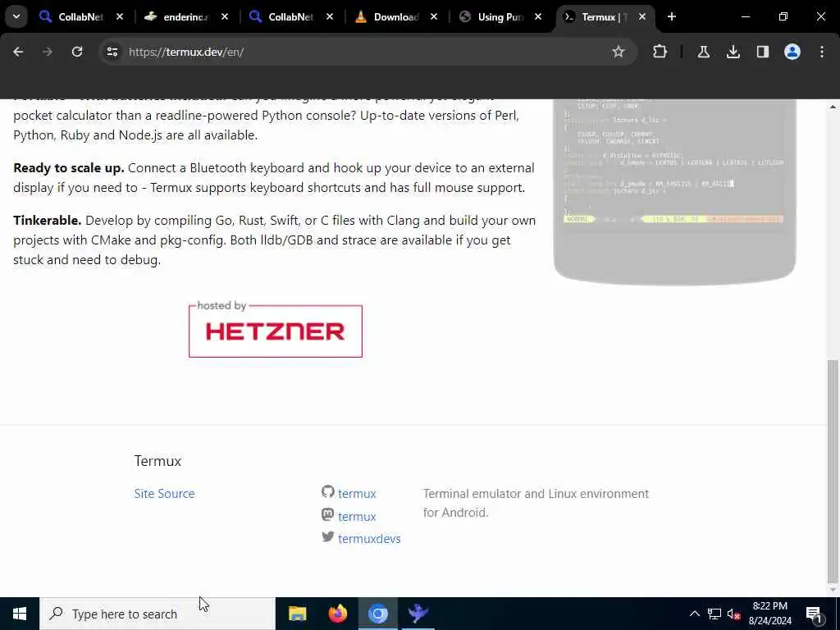Click the GitHub icon in the footer
Viewport: 840px width, 630px height.
pos(328,491)
